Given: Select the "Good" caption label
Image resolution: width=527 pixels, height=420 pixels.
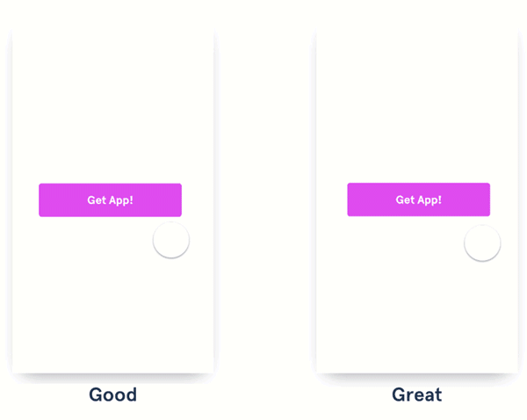Looking at the screenshot, I should 112,395.
